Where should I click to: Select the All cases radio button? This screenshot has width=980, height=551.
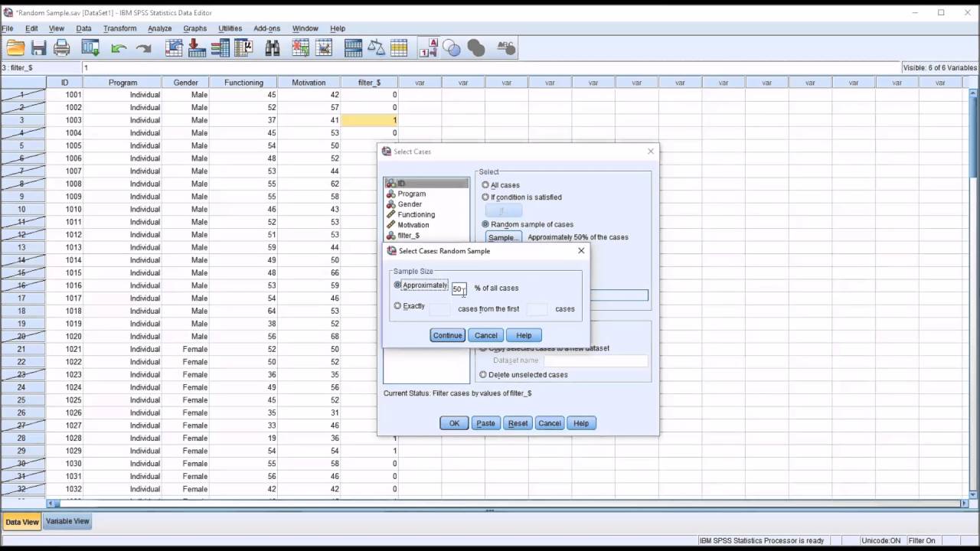pos(485,185)
